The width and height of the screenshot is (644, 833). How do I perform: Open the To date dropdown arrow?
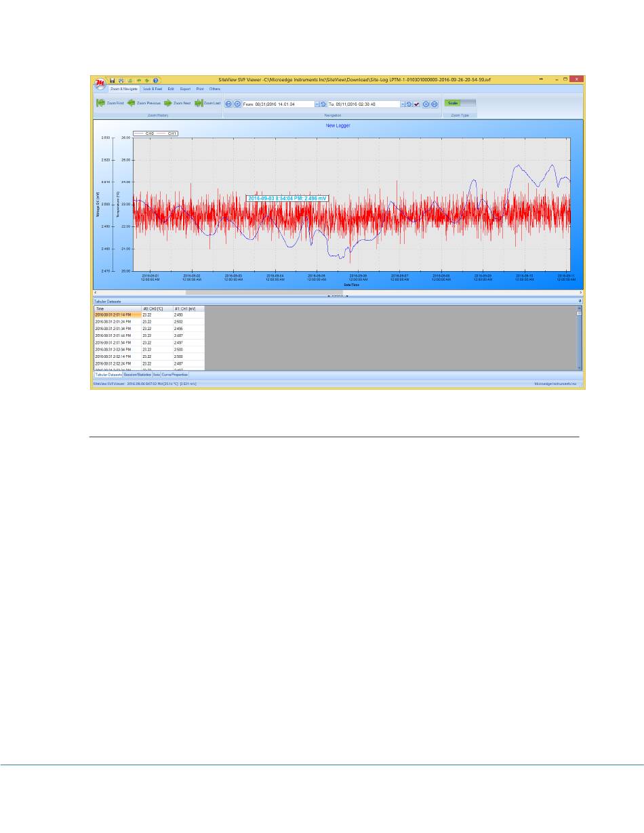402,104
